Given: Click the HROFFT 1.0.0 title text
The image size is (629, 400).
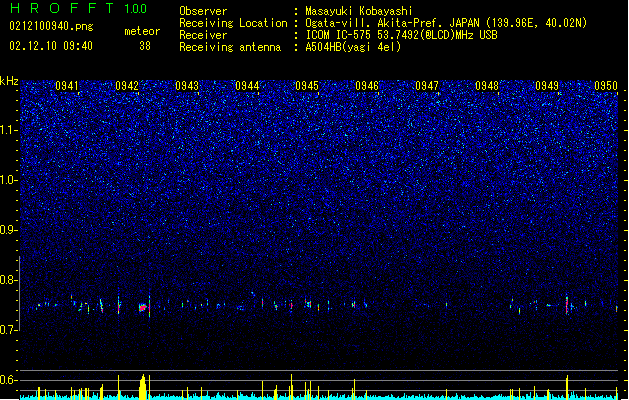Looking at the screenshot, I should 78,8.
